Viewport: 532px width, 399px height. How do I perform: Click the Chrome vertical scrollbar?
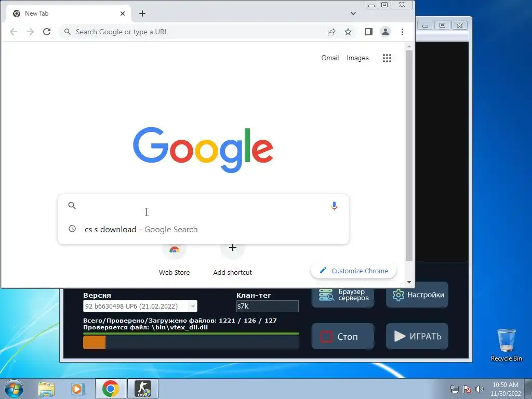click(409, 156)
